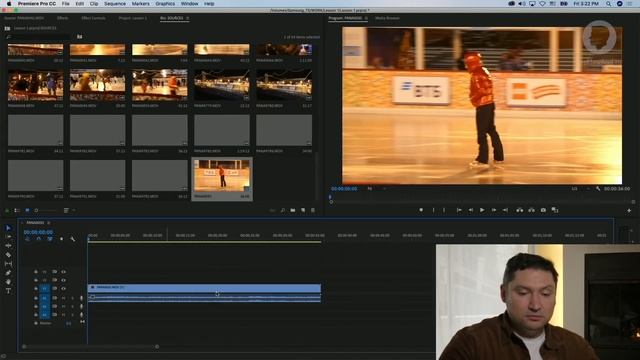Image resolution: width=640 pixels, height=360 pixels.
Task: Mute the A1 audio track
Action: [63, 298]
